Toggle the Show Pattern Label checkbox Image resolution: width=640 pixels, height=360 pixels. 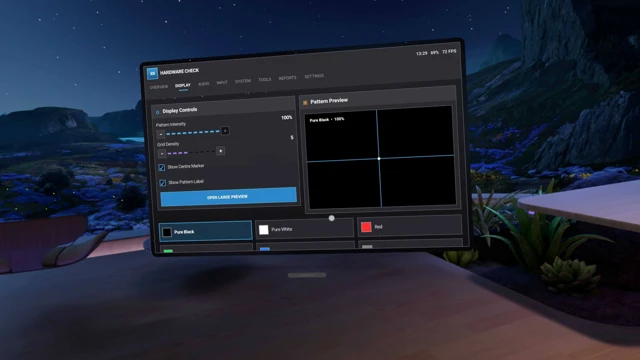point(162,183)
